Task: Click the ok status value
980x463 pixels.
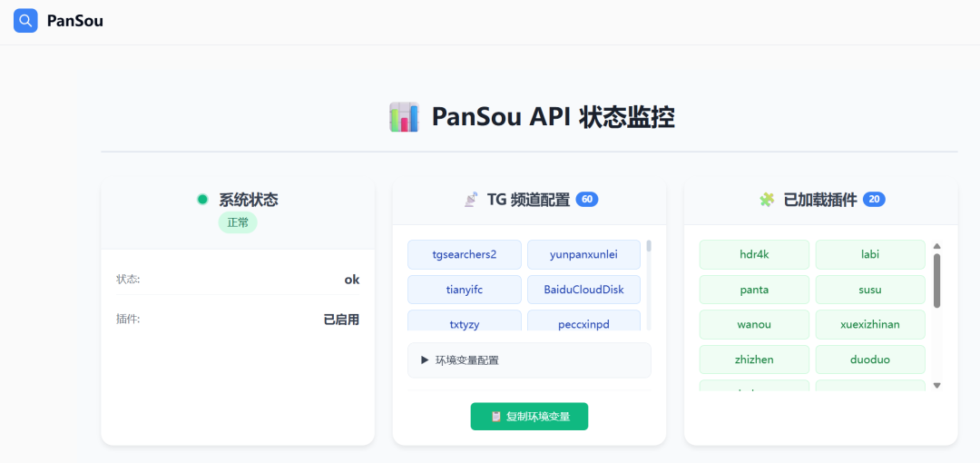Action: pos(352,280)
